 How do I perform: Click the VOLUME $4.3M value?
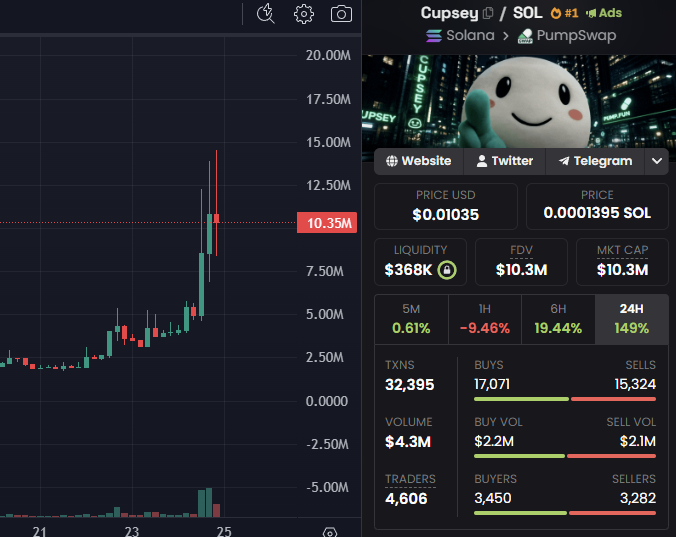tap(408, 442)
